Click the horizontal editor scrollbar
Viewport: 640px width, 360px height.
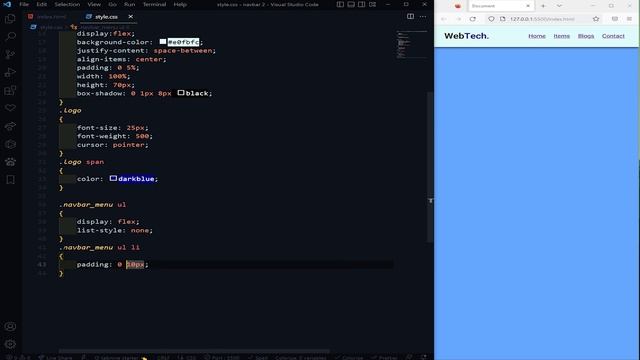[x=194, y=351]
